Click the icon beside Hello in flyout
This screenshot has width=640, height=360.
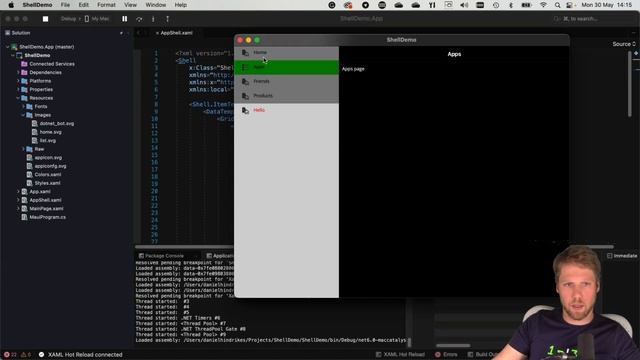(x=245, y=111)
